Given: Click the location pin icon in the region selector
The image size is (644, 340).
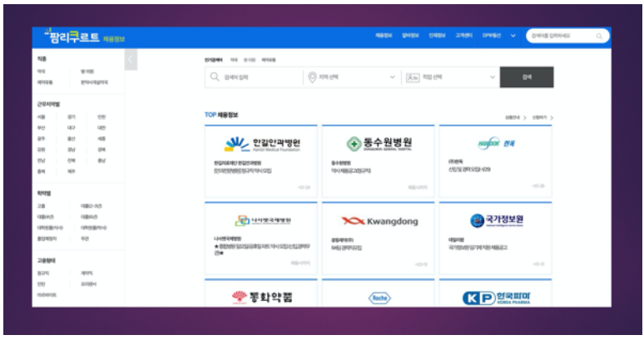Looking at the screenshot, I should (312, 77).
